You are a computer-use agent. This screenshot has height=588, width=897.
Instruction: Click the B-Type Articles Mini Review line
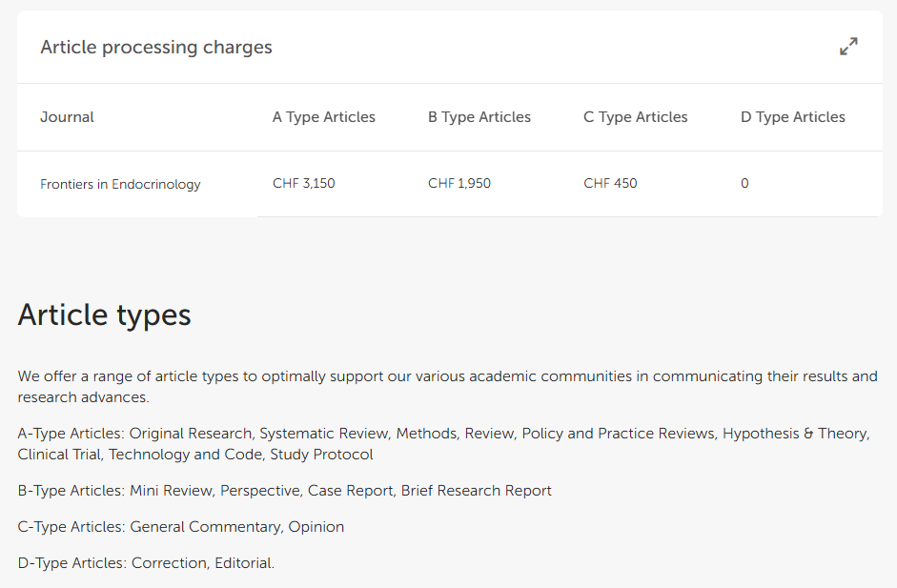click(x=284, y=491)
